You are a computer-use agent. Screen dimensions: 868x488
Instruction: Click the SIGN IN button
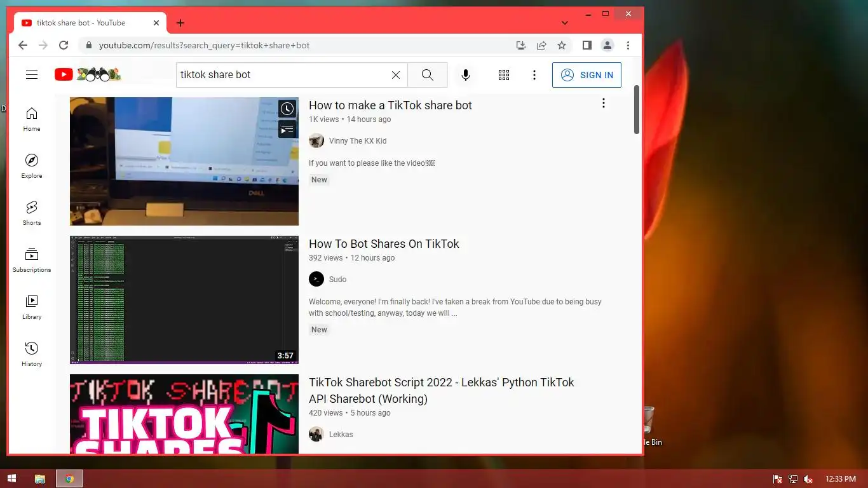587,75
